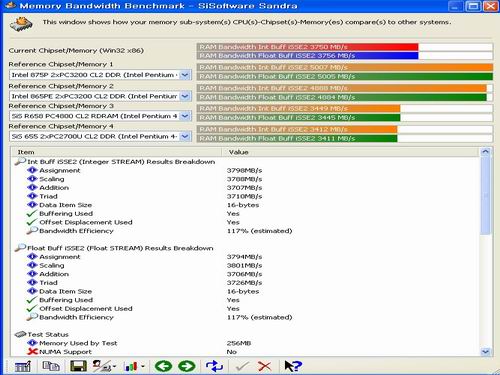Click green bar RAM Bandwidth Float Buff 3411 MB/s
The width and height of the screenshot is (500, 375).
tap(297, 138)
